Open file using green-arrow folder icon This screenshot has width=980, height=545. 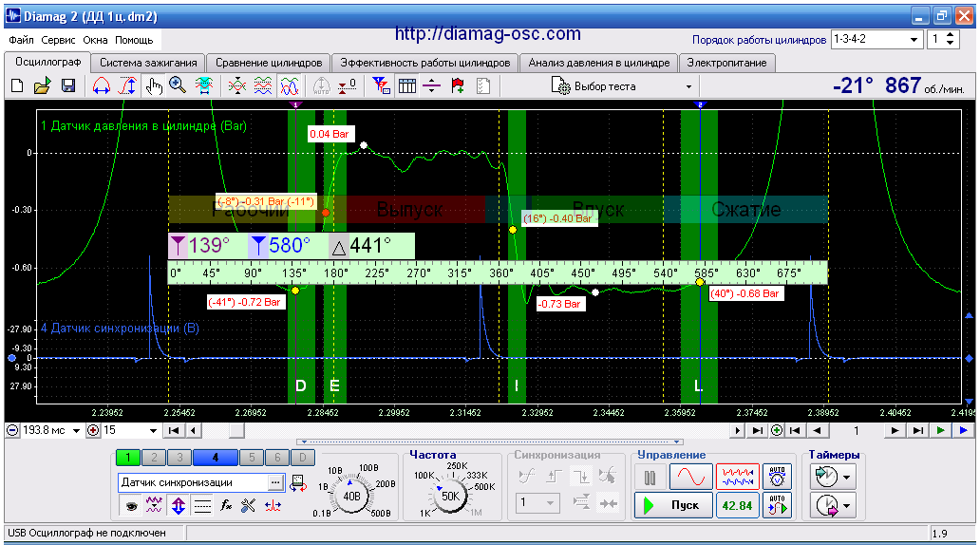(43, 85)
